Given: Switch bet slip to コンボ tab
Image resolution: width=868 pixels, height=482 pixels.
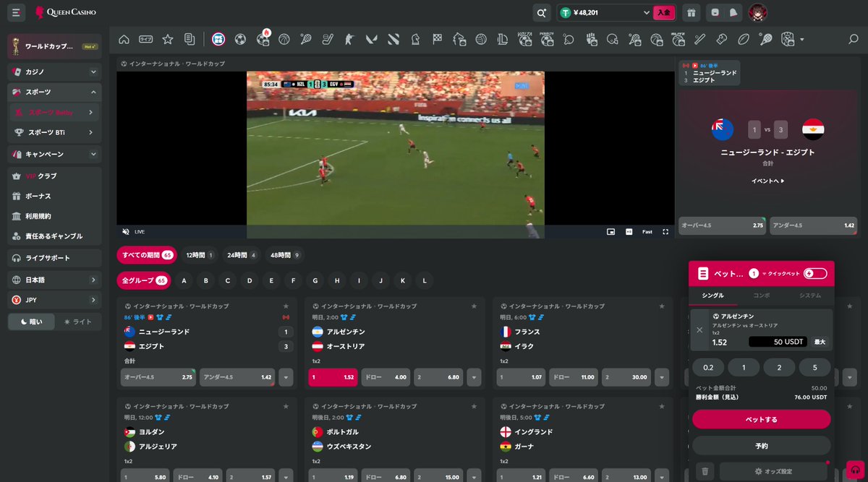Looking at the screenshot, I should [762, 296].
